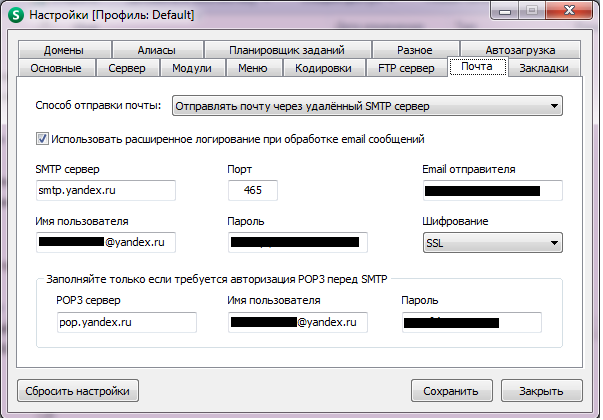Switch to the Основные tab
Image resolution: width=603 pixels, height=420 pixels.
point(57,68)
